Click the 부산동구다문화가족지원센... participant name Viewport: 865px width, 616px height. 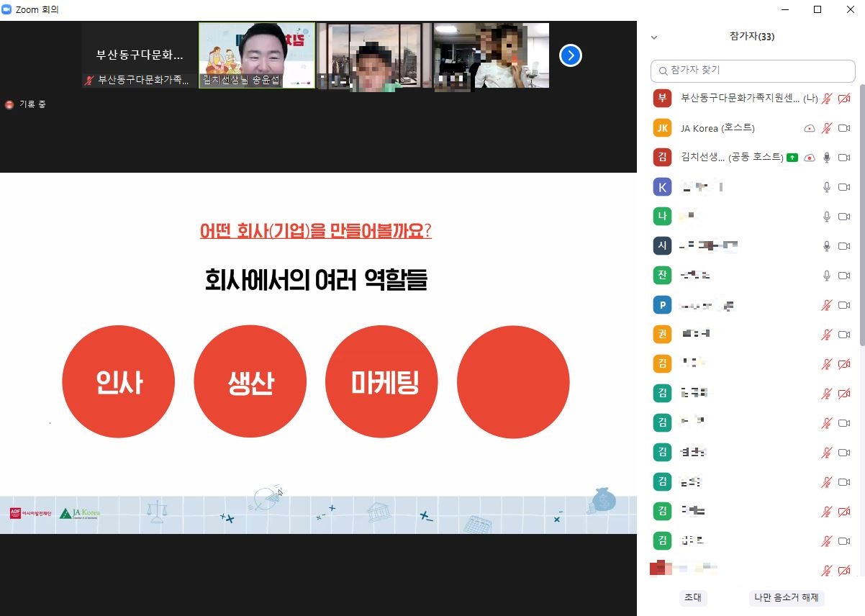click(741, 99)
